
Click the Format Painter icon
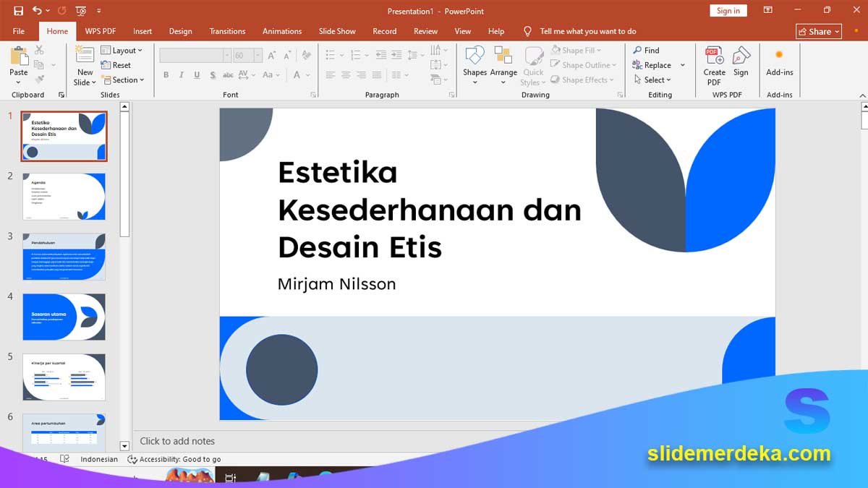pos(39,79)
